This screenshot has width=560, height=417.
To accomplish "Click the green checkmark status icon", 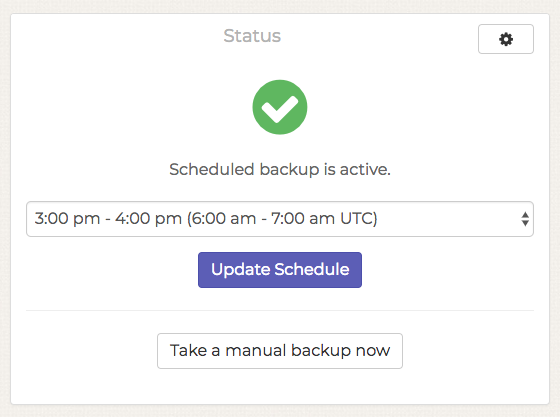I will click(x=280, y=107).
